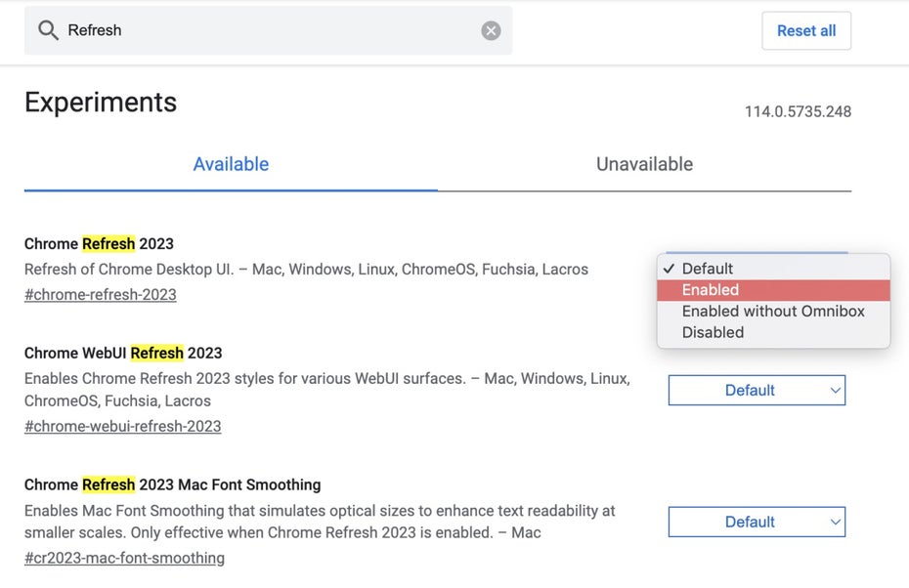Click the Experiments page heading

point(101,103)
